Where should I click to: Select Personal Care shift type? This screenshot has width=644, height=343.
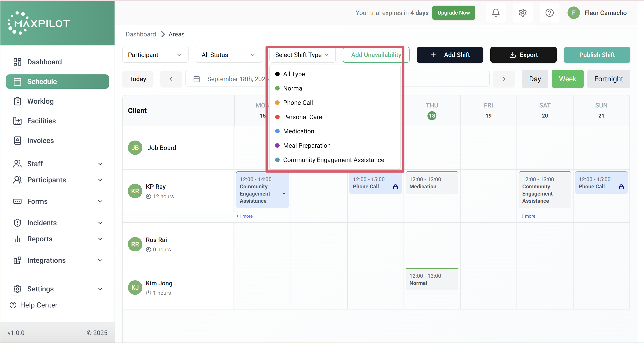(x=302, y=117)
